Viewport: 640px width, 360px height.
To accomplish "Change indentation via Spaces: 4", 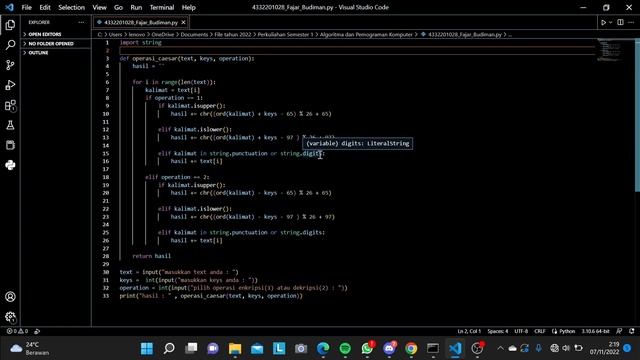I will point(498,331).
